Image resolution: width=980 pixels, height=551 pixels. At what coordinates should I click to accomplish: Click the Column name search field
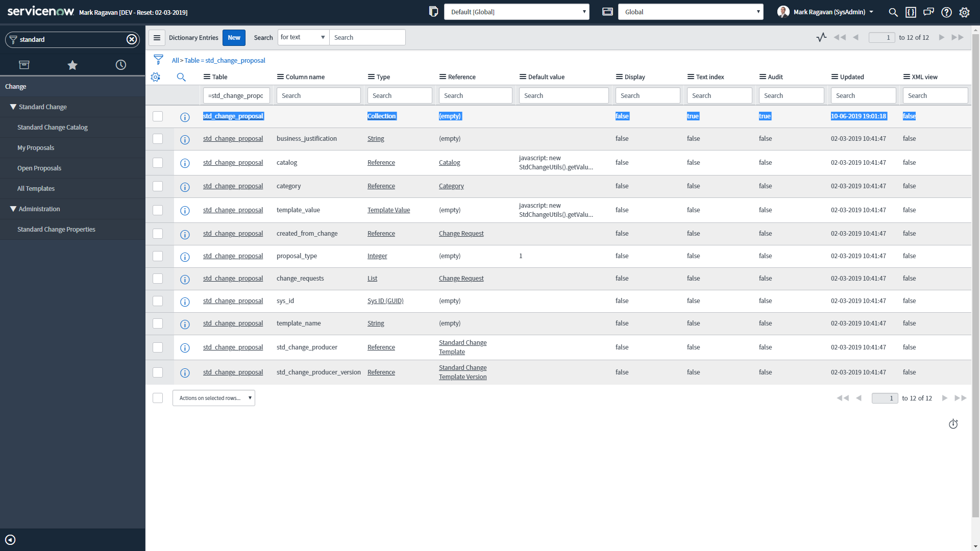pyautogui.click(x=318, y=95)
